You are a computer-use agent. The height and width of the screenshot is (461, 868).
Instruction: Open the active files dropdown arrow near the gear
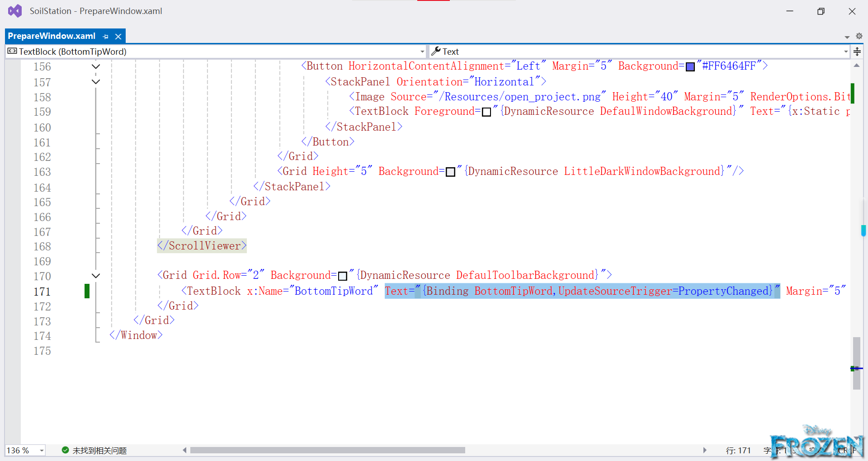click(846, 37)
